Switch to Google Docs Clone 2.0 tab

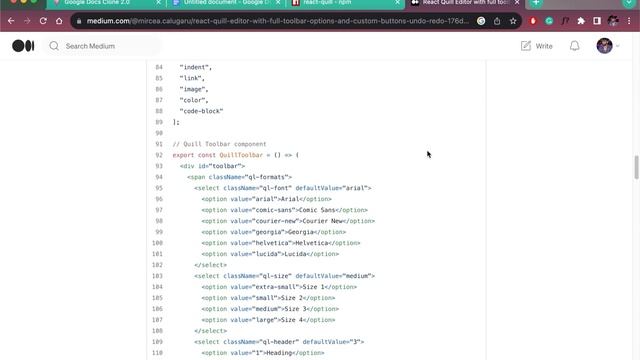[x=97, y=2]
